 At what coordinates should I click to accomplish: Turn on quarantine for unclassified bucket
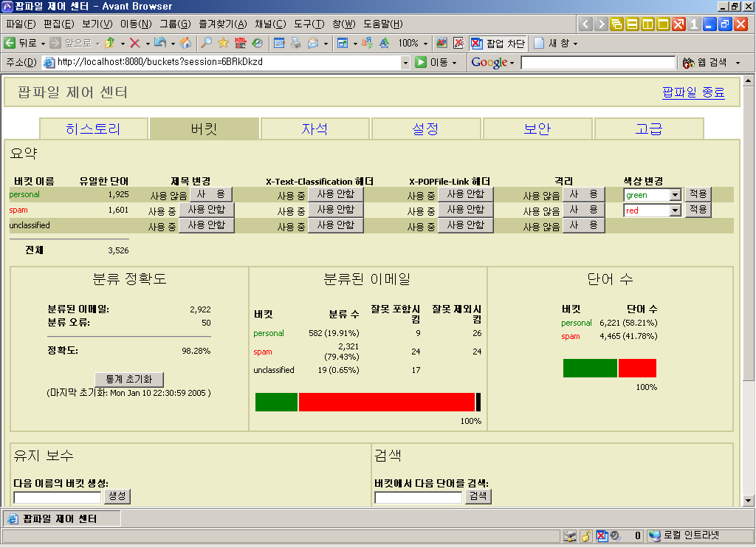tap(583, 225)
